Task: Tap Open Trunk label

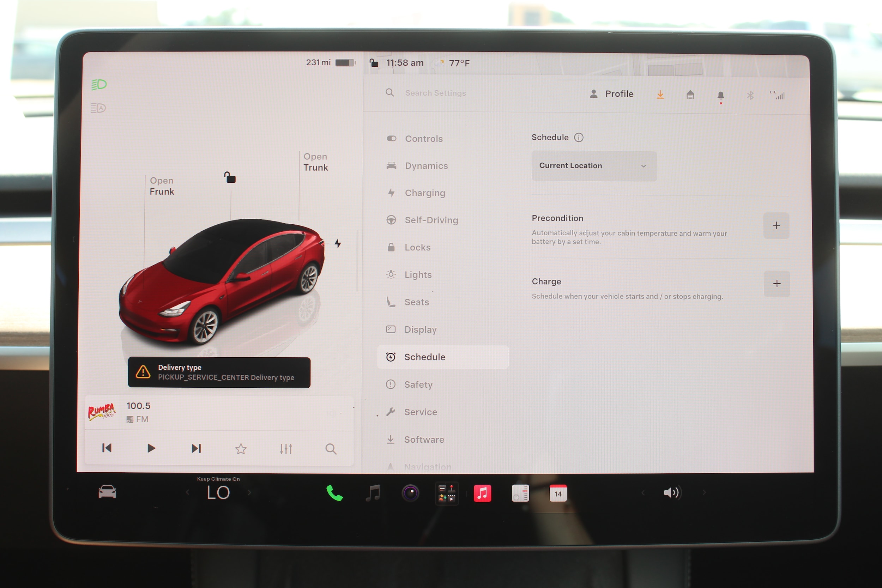Action: point(316,162)
